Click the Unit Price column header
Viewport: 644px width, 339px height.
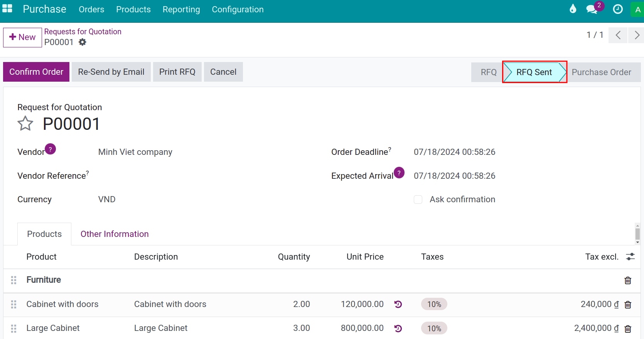(x=365, y=257)
